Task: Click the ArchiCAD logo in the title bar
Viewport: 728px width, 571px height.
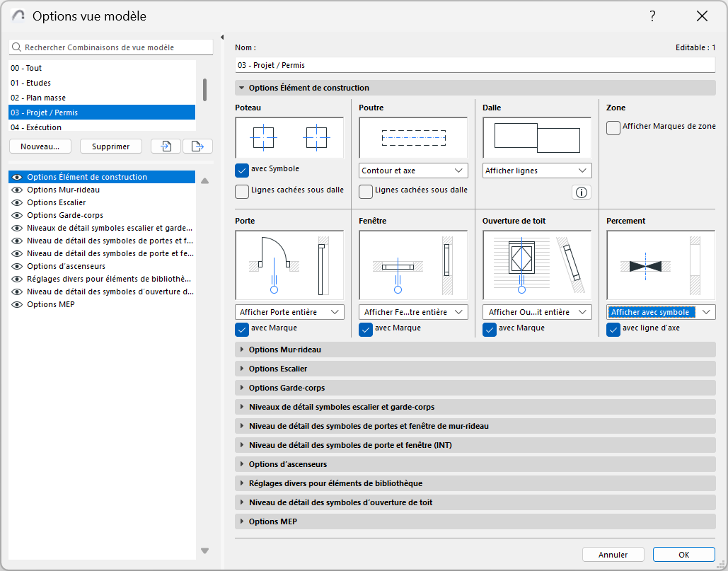Action: [17, 16]
